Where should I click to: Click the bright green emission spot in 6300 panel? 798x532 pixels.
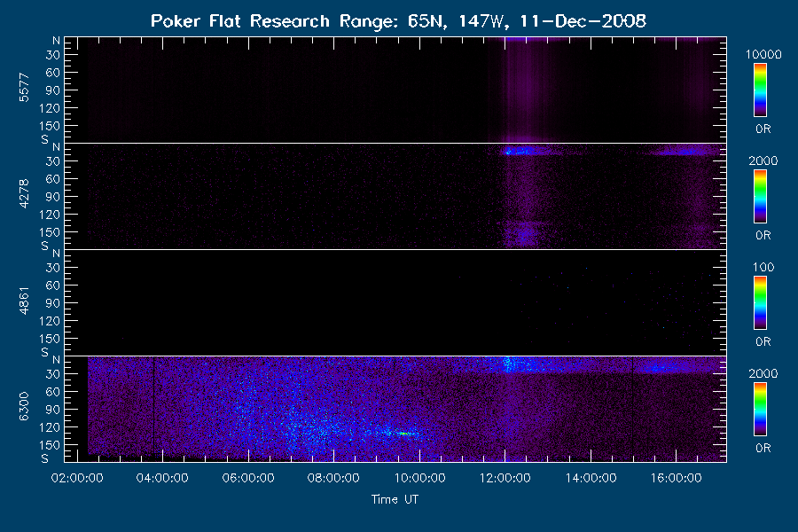[404, 434]
